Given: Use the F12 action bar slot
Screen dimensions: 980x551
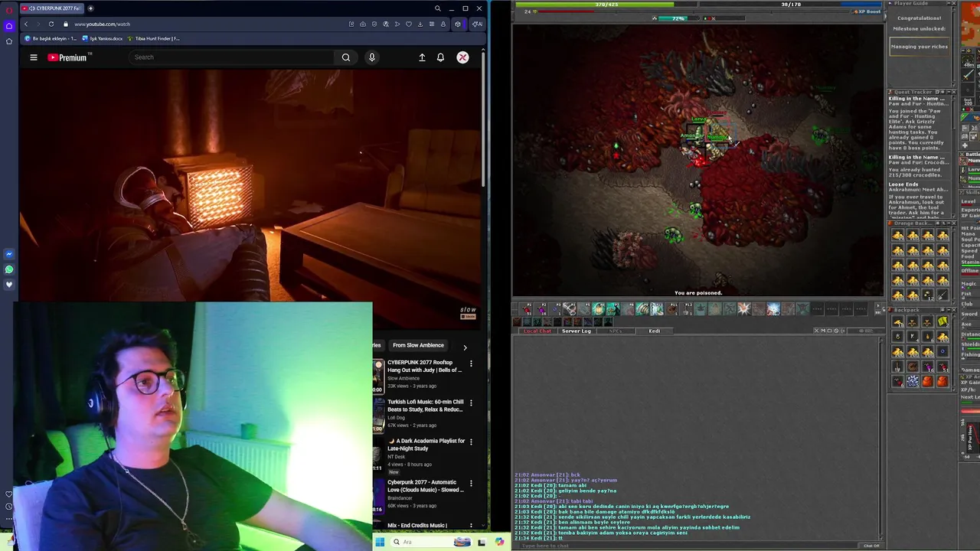Looking at the screenshot, I should point(688,309).
